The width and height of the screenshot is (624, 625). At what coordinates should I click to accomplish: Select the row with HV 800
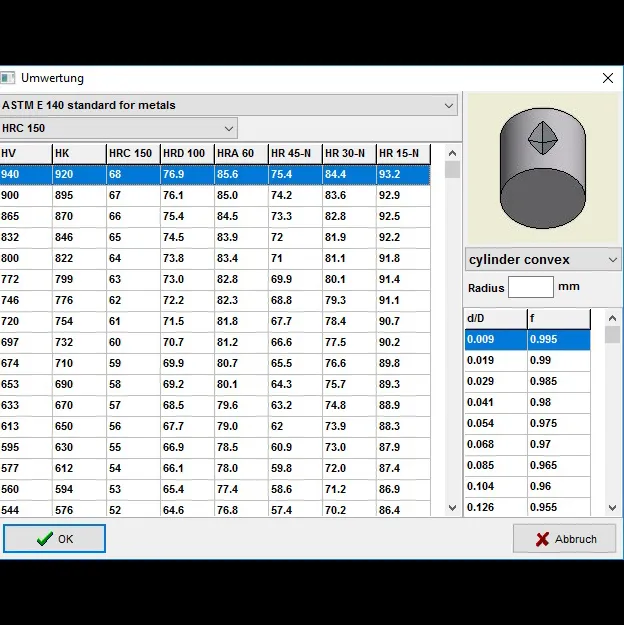point(215,258)
